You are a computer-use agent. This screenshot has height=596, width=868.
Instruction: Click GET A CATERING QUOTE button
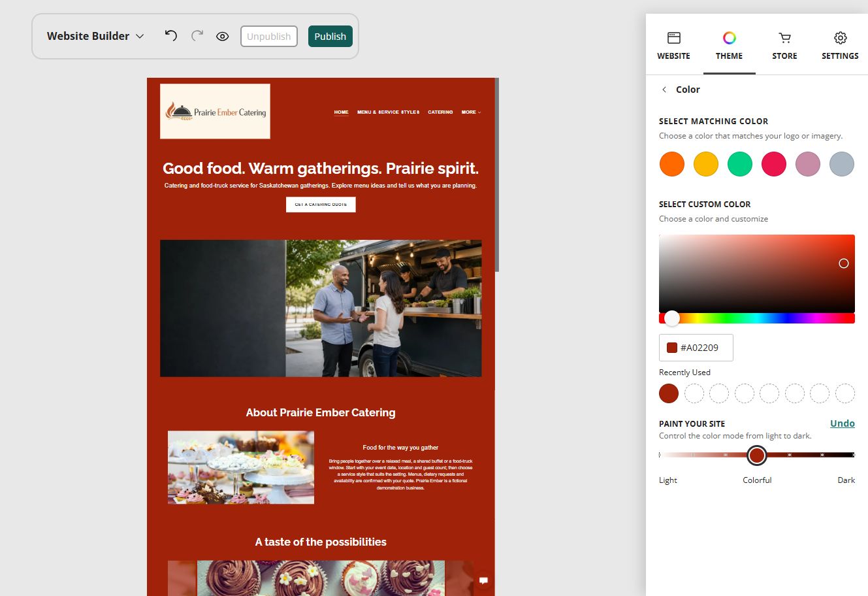[321, 205]
